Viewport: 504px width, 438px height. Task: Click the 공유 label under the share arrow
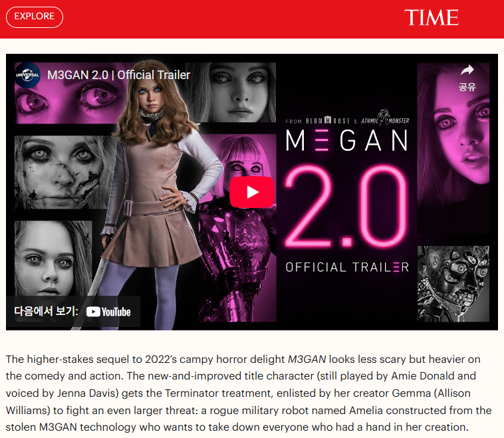click(x=467, y=87)
